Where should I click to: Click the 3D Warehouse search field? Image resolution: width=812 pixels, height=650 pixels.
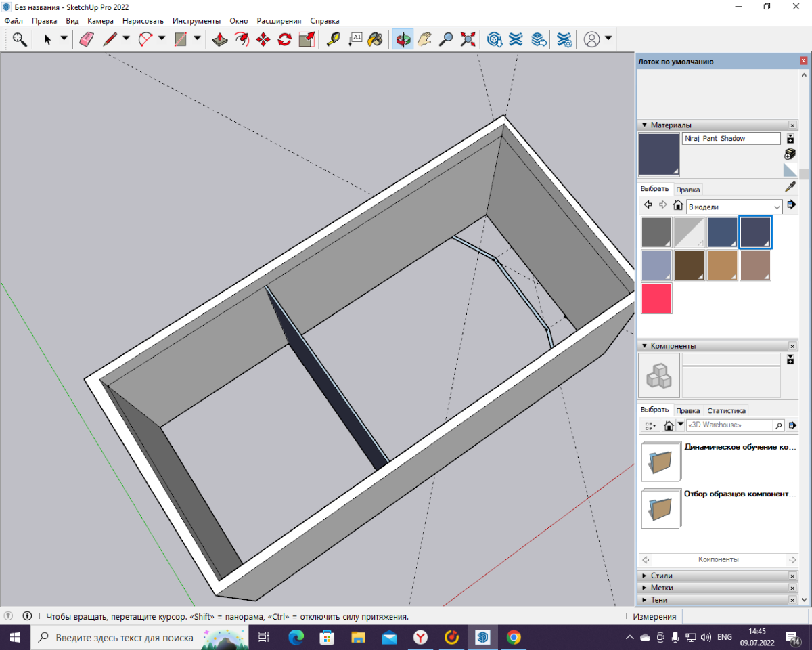(728, 425)
